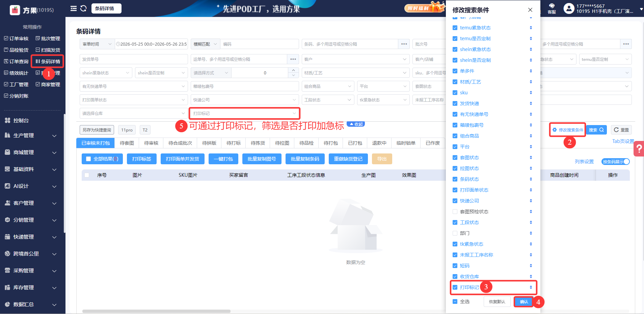Expand AI设计 sidebar menu

tap(33, 186)
